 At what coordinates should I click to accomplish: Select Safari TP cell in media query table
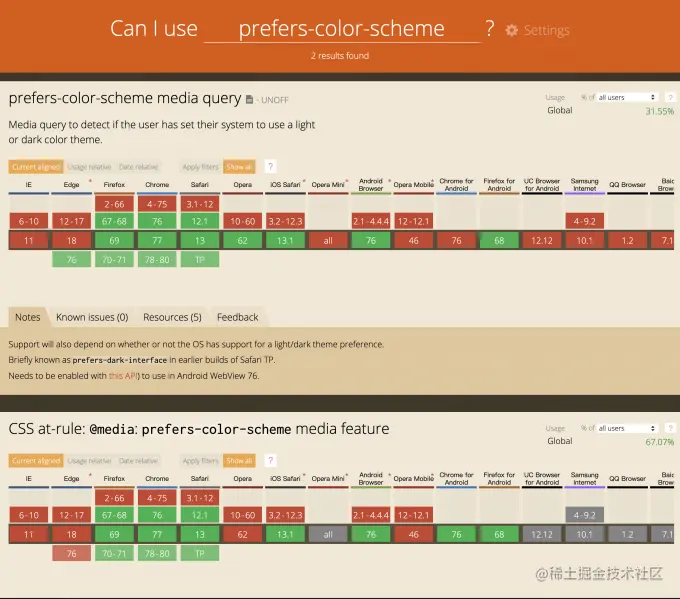[199, 259]
